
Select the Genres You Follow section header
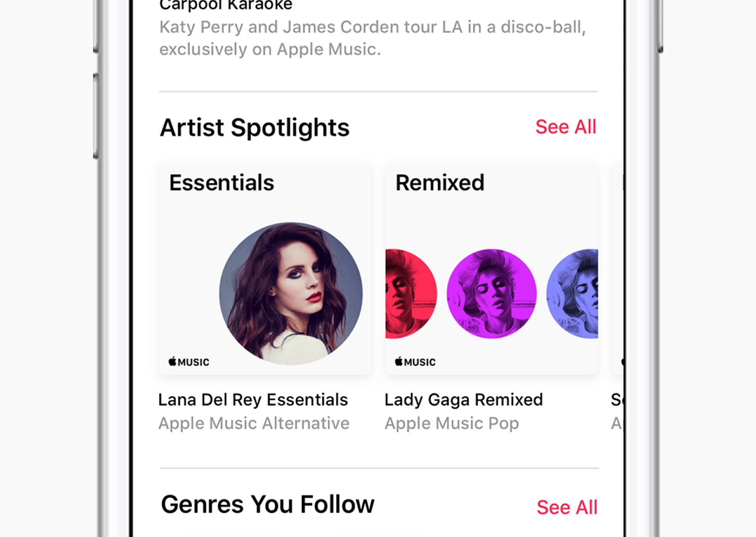click(x=267, y=504)
